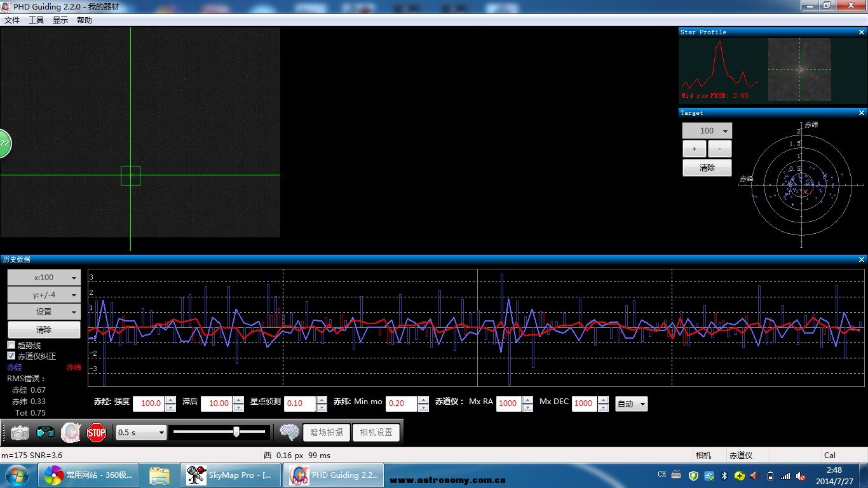Viewport: 868px width, 488px height.
Task: Click the 滞后 value field 10.00
Action: 217,403
